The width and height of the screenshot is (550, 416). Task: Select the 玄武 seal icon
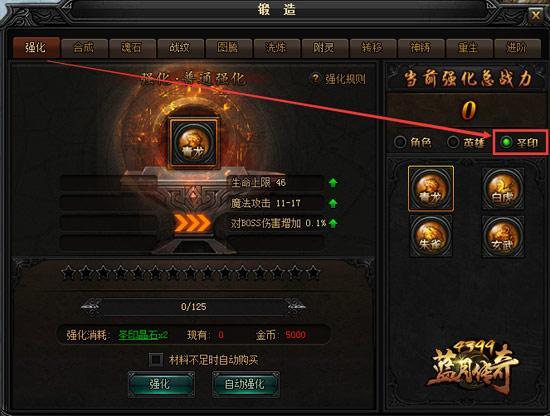(503, 236)
